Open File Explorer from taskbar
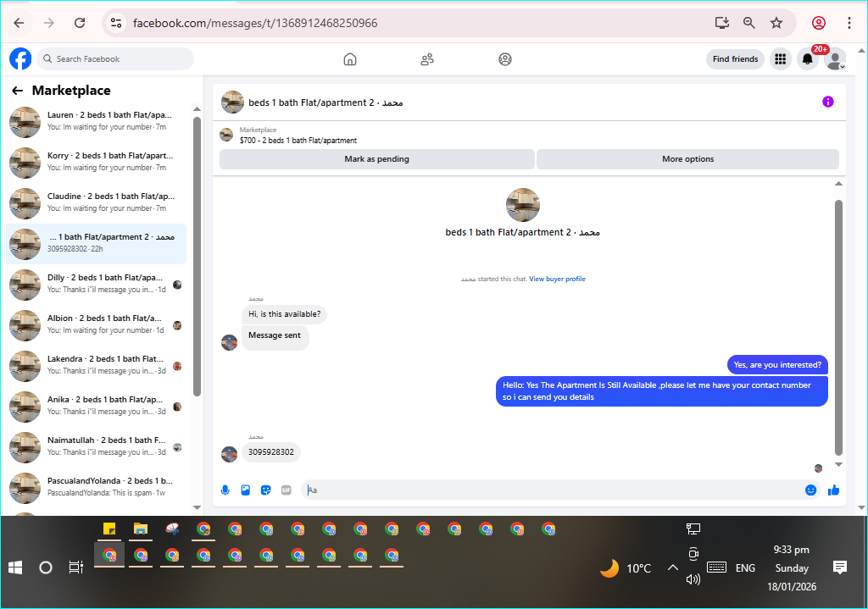Image resolution: width=868 pixels, height=609 pixels. tap(141, 529)
